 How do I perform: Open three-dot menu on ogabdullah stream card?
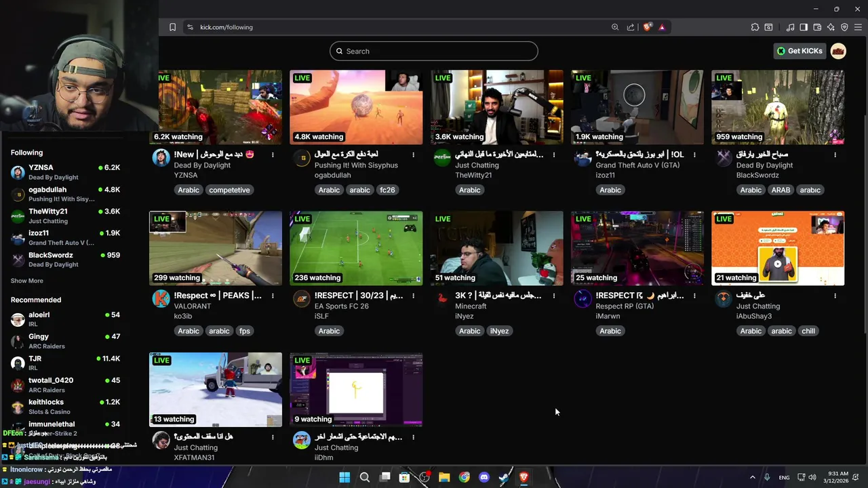click(413, 155)
